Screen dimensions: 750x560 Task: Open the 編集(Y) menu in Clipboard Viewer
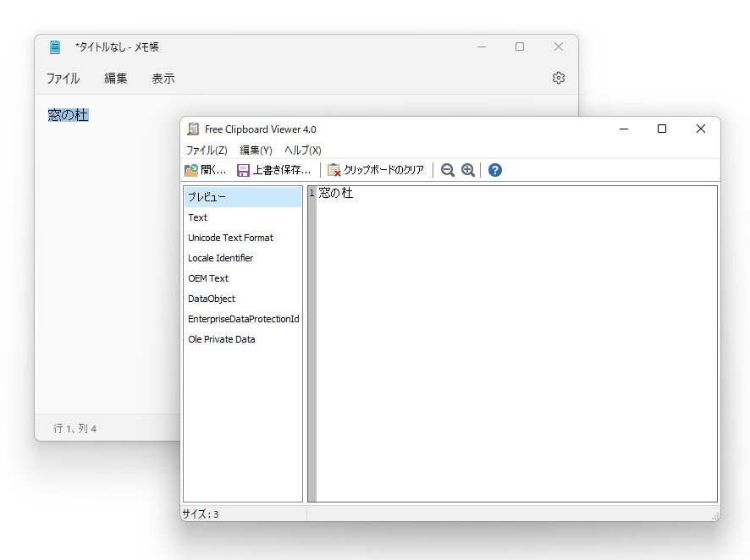[x=256, y=150]
